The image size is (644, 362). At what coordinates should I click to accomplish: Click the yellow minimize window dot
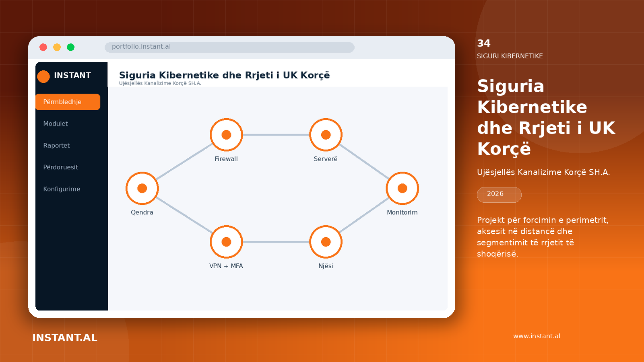[57, 47]
